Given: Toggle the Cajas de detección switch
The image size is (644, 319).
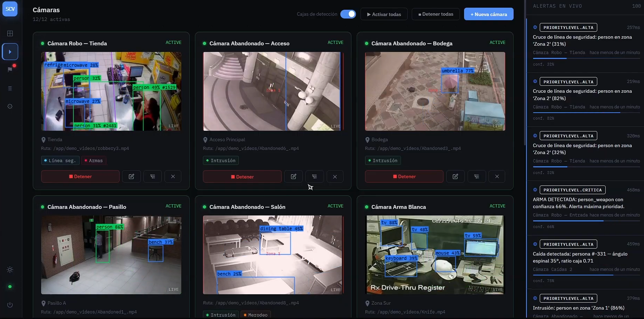Looking at the screenshot, I should tap(348, 14).
